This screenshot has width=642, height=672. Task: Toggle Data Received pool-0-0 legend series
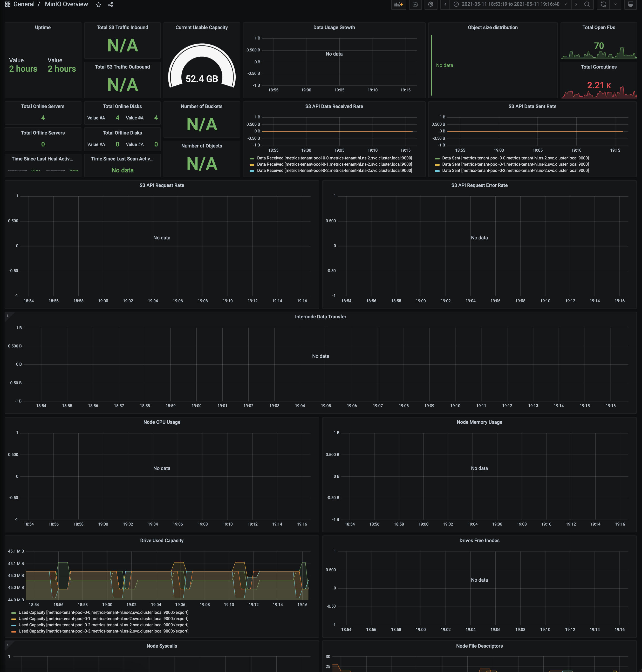[334, 158]
